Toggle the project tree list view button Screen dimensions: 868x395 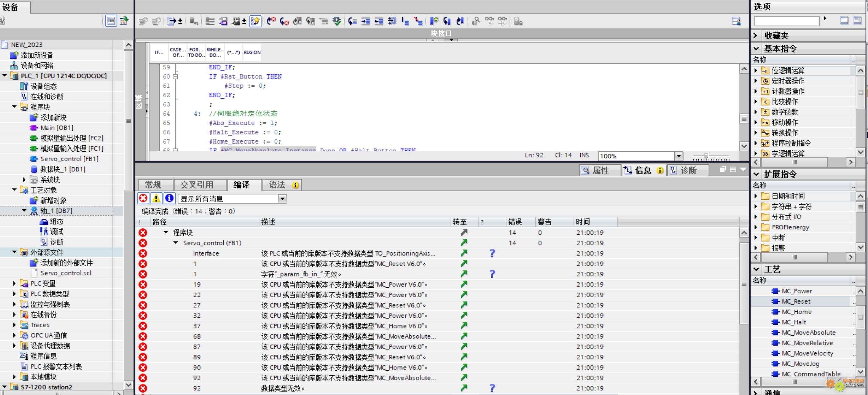[111, 21]
